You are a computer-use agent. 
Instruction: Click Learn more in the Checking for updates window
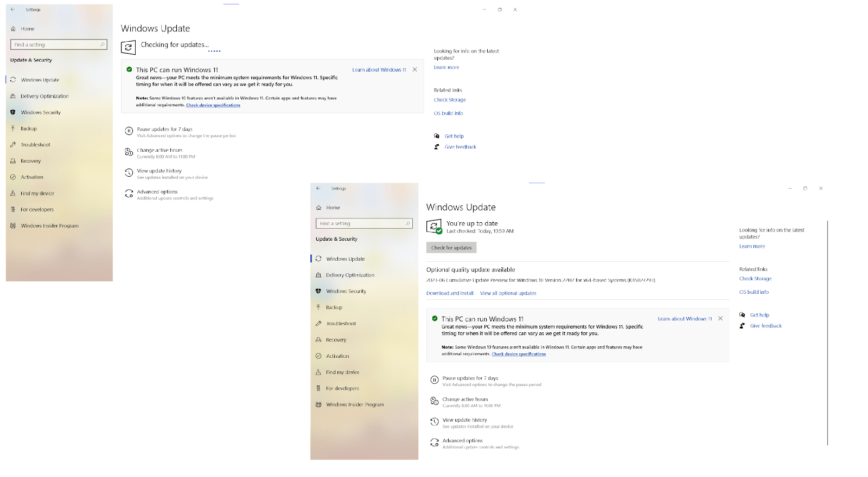coord(446,67)
